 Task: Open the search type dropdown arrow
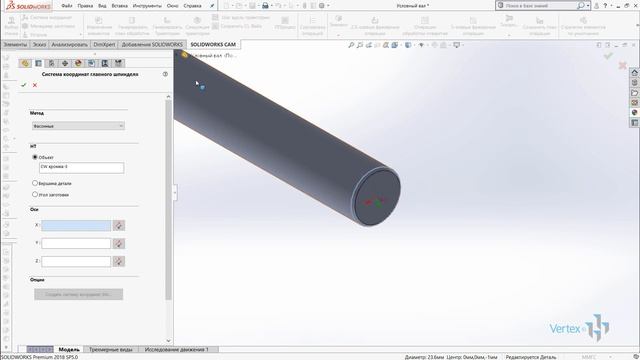[x=588, y=6]
